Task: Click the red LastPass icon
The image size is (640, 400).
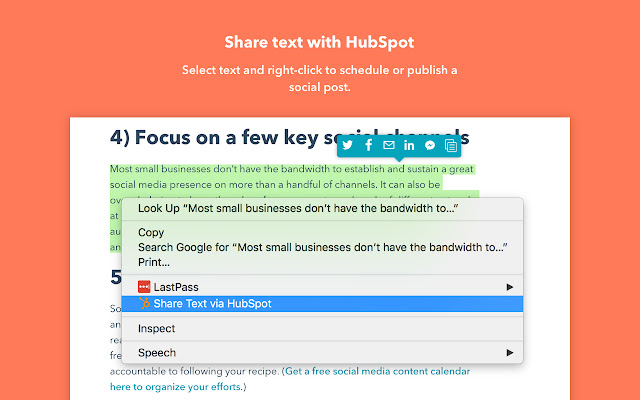Action: click(145, 287)
